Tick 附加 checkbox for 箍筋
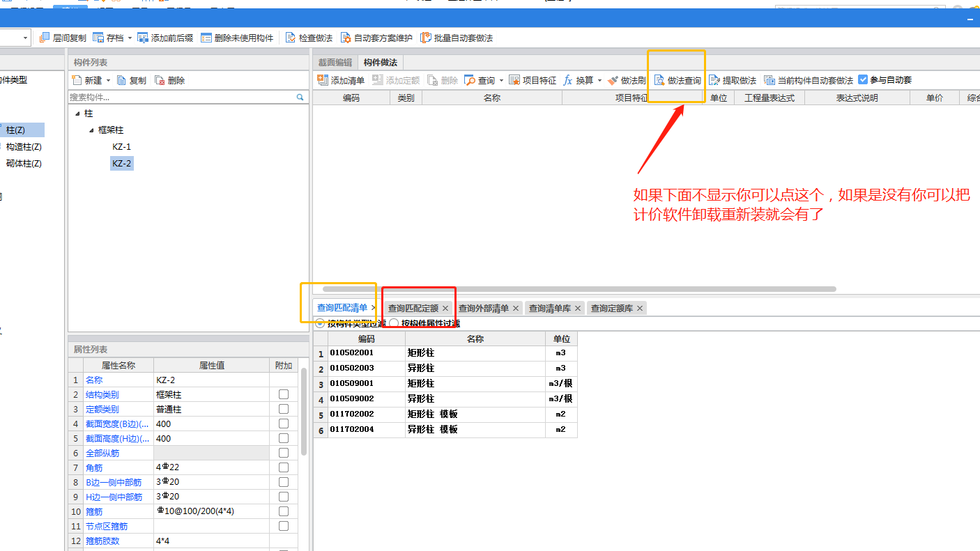The width and height of the screenshot is (980, 551). point(284,511)
